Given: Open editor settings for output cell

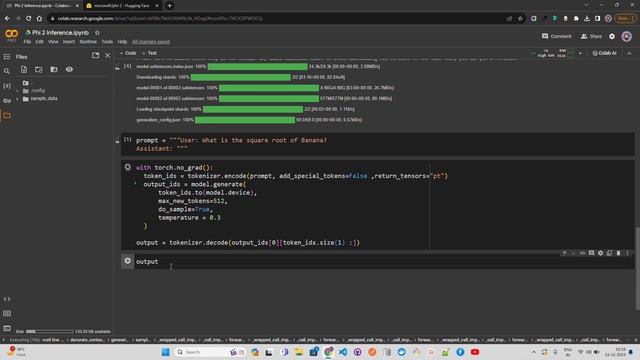Looking at the screenshot, I should coord(600,253).
